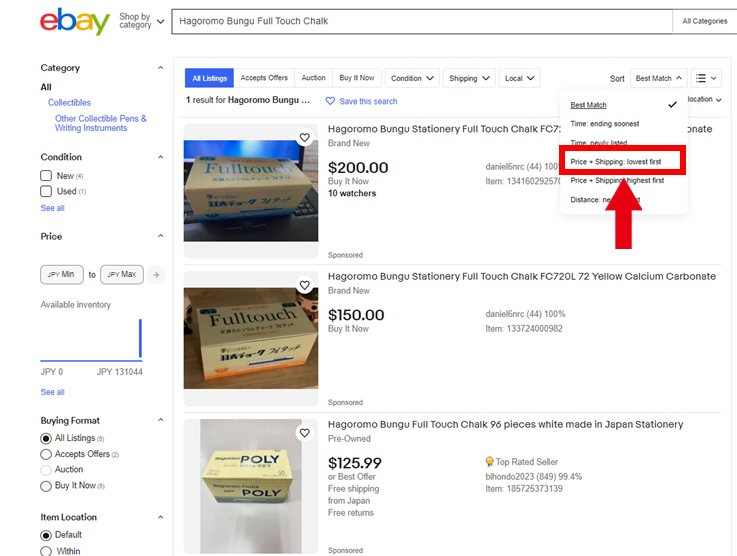Image resolution: width=737 pixels, height=556 pixels.
Task: Check the Used condition checkbox
Action: (46, 191)
